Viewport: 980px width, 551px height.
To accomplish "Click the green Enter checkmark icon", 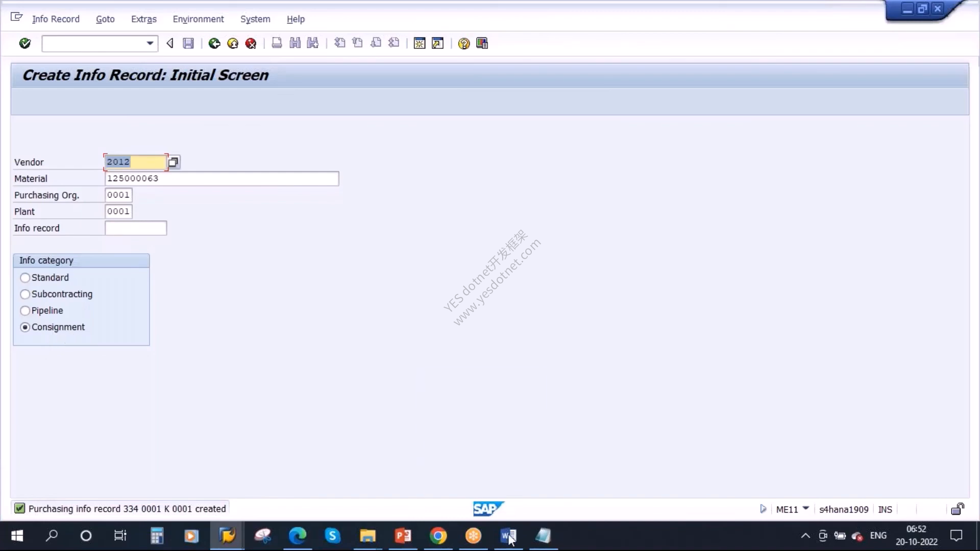I will tap(24, 43).
